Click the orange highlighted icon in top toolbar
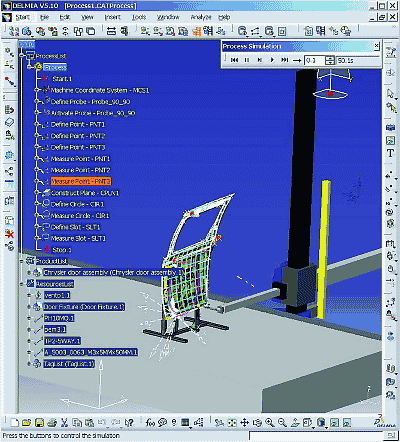The height and width of the screenshot is (442, 400). click(197, 31)
